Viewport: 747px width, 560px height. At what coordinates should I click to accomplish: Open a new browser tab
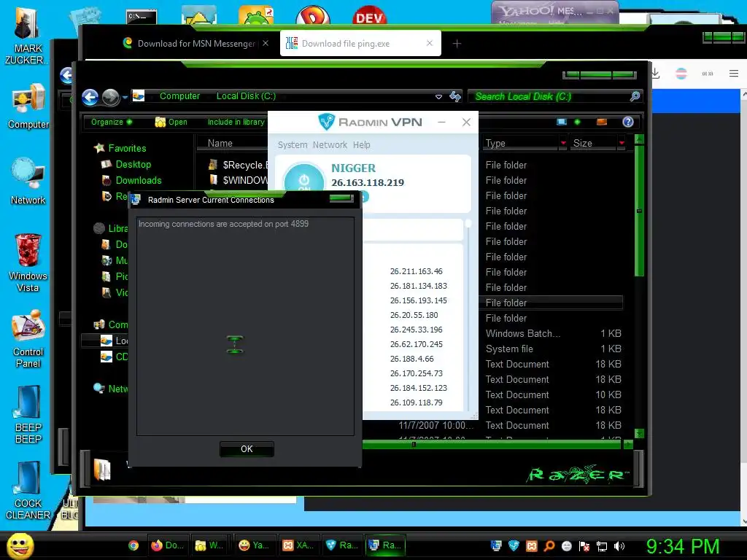[457, 44]
